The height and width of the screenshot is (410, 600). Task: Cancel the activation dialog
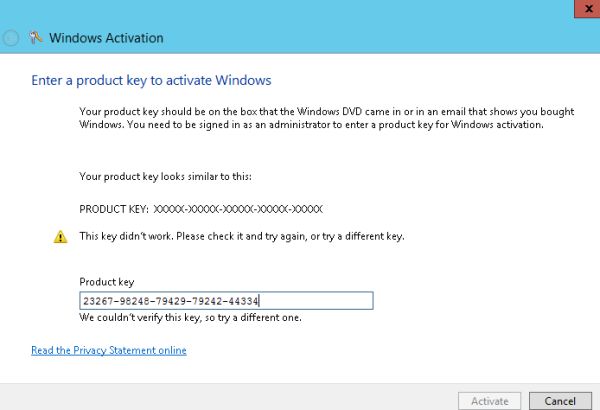(x=560, y=401)
